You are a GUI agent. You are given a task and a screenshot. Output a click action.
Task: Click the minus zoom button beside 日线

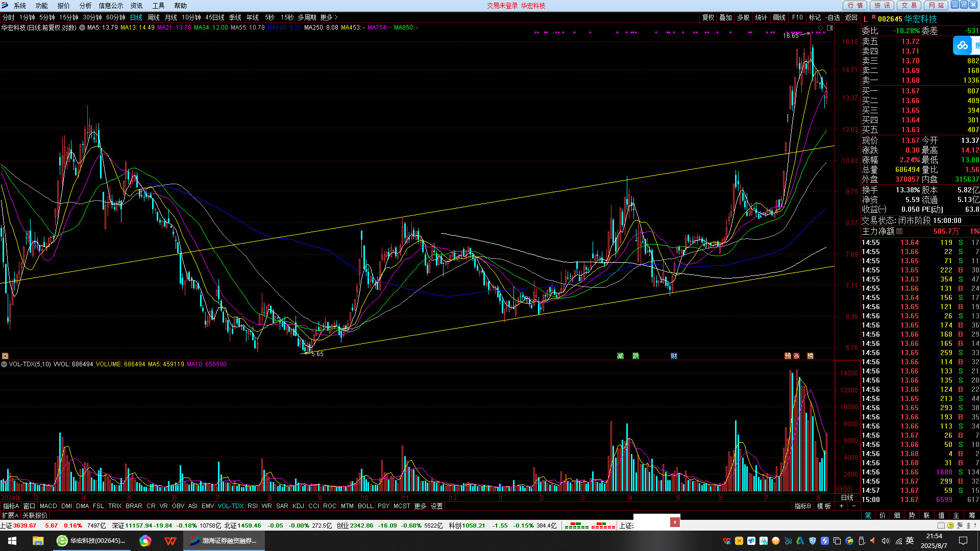(854, 506)
